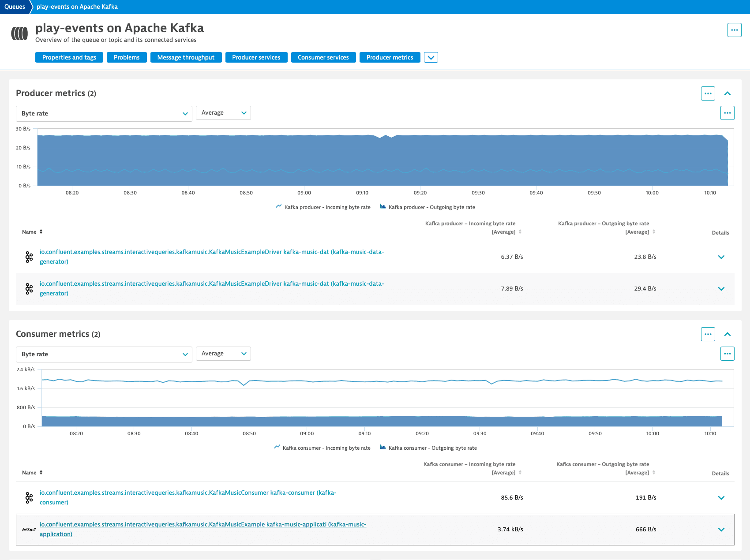
Task: Click play-events on Apache Kafka breadcrumb
Action: tap(77, 7)
